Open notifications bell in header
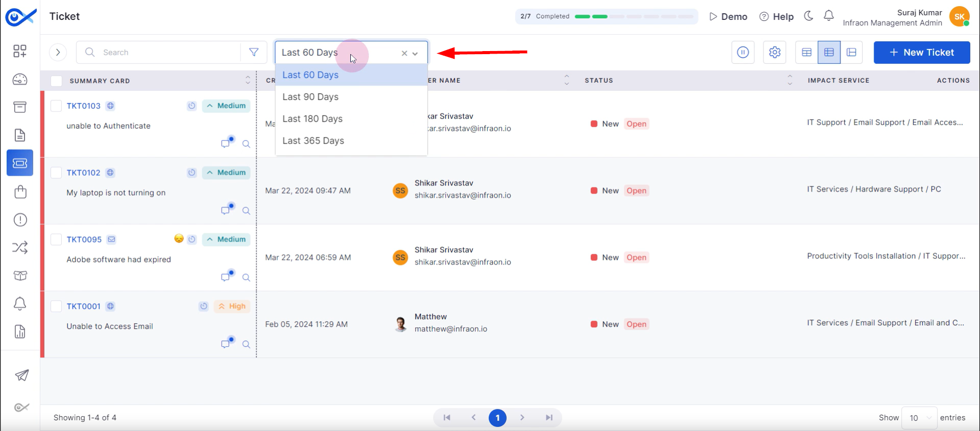Screen dimensions: 980x431 pos(828,16)
